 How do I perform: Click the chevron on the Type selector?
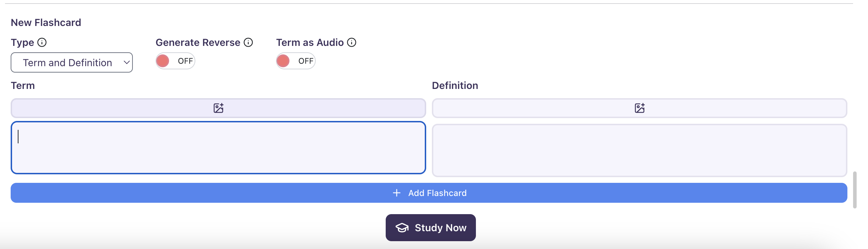126,62
